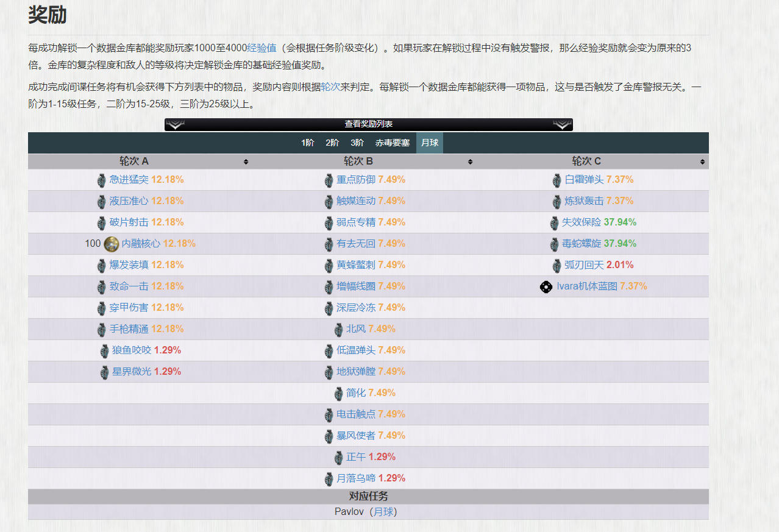
Task: Open the 地狱弹膛 mod link
Action: (x=356, y=372)
